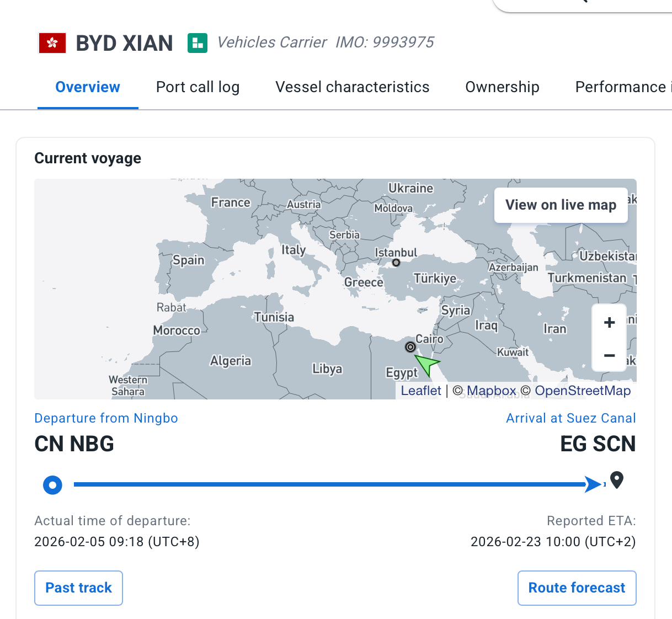Zoom in on the map
672x619 pixels.
coord(609,323)
